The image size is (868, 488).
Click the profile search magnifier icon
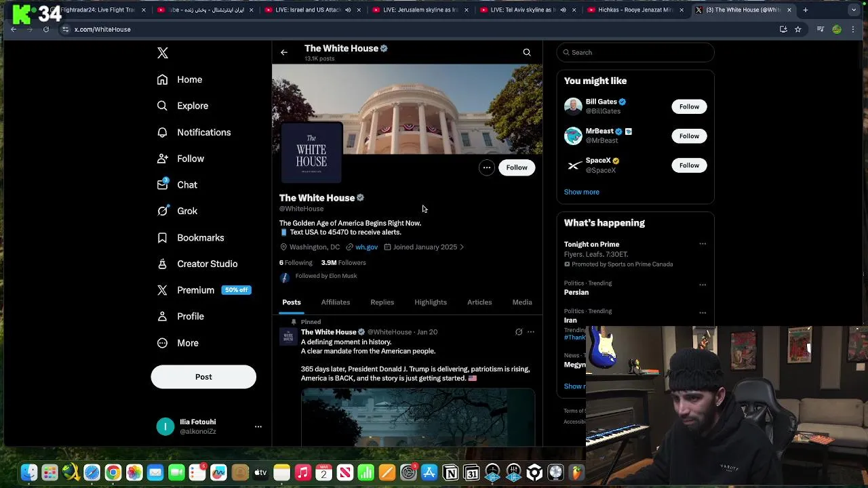[x=527, y=52]
